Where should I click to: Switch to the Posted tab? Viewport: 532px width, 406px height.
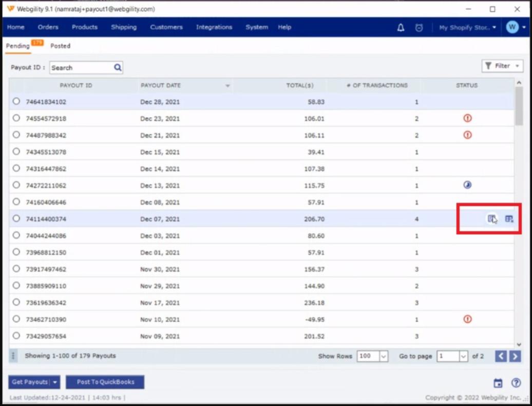coord(60,46)
